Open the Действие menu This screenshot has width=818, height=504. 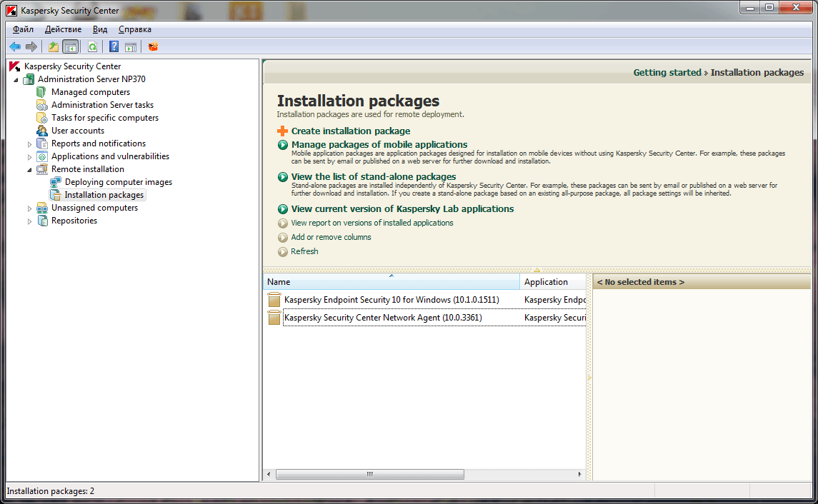tap(63, 29)
